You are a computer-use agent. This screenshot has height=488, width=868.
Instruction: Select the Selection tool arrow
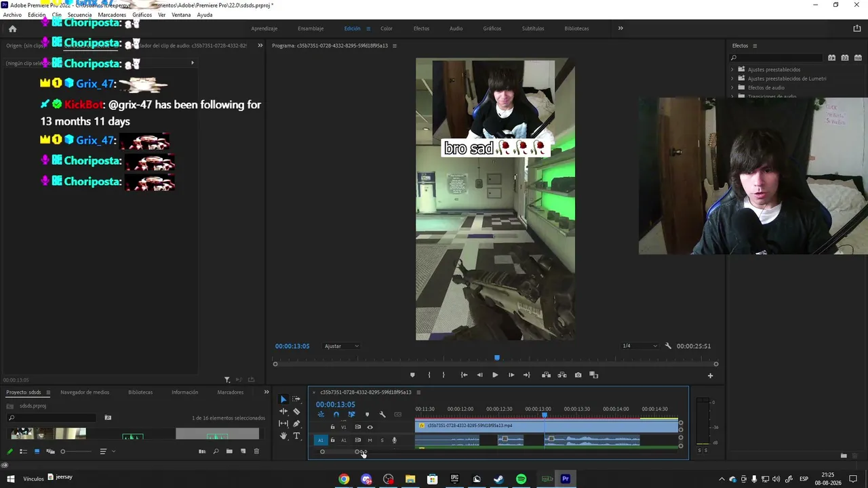coord(283,399)
